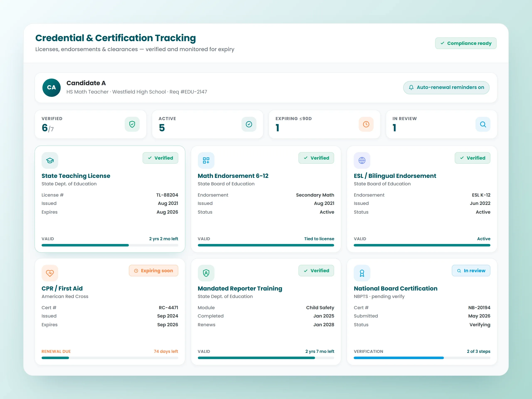Click the search icon in In review badge
The height and width of the screenshot is (399, 532).
point(459,271)
